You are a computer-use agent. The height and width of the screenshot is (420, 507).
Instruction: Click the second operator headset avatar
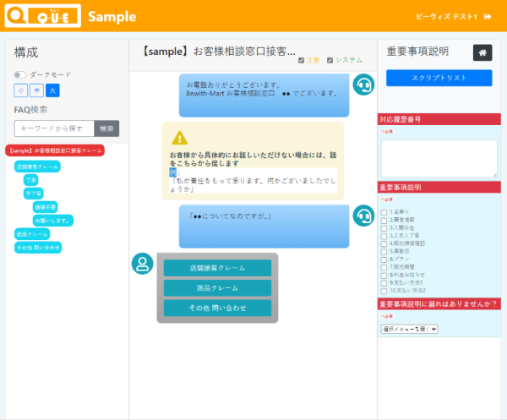[363, 215]
